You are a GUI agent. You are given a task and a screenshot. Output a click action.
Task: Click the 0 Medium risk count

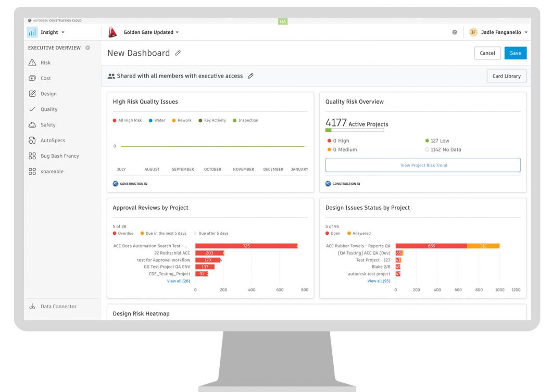(342, 149)
